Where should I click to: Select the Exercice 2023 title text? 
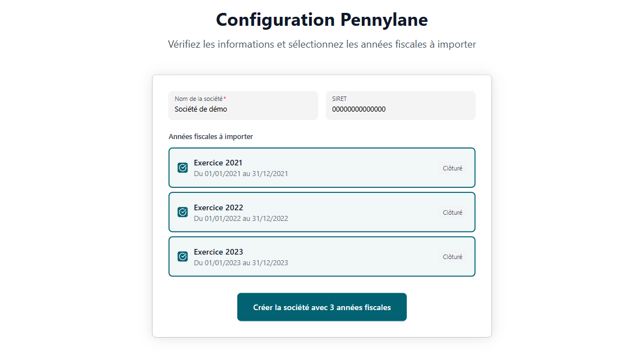click(218, 252)
